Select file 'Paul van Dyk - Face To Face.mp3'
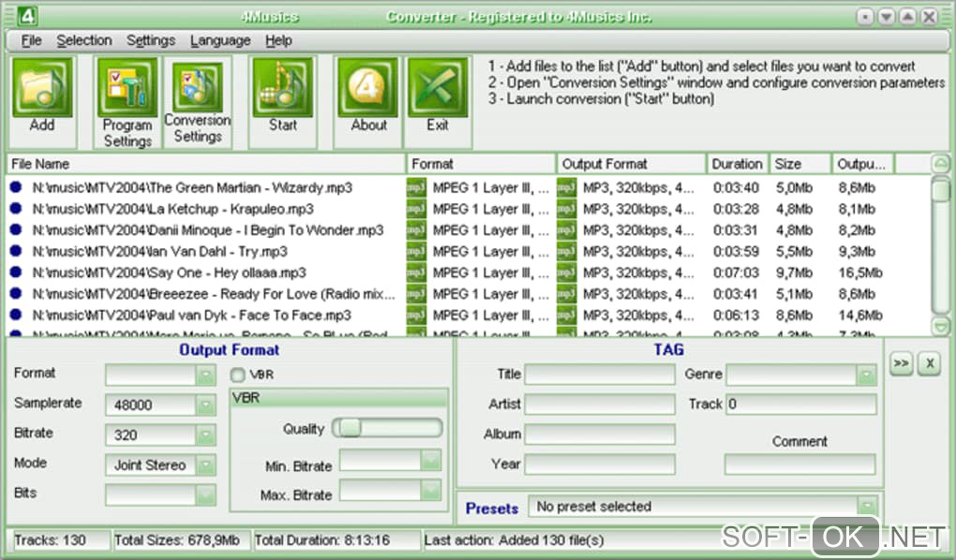 (191, 315)
